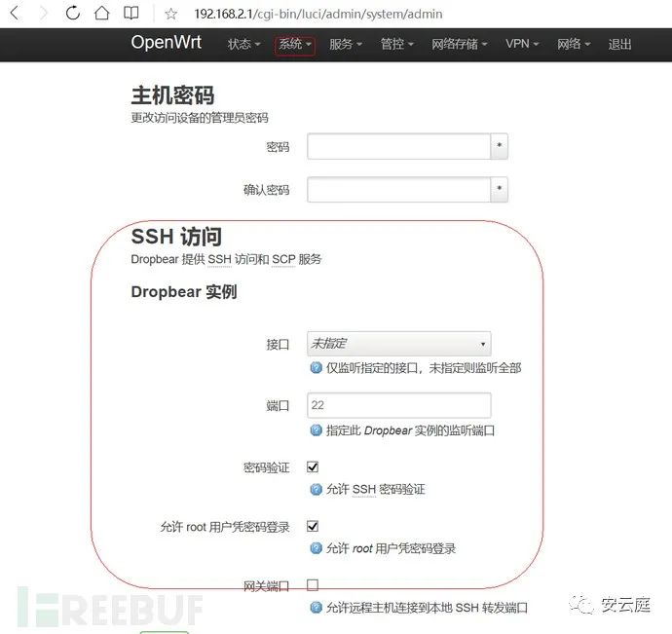Screen dimensions: 672x634
Task: Click the Dropbear 实例 subheading
Action: [x=184, y=292]
